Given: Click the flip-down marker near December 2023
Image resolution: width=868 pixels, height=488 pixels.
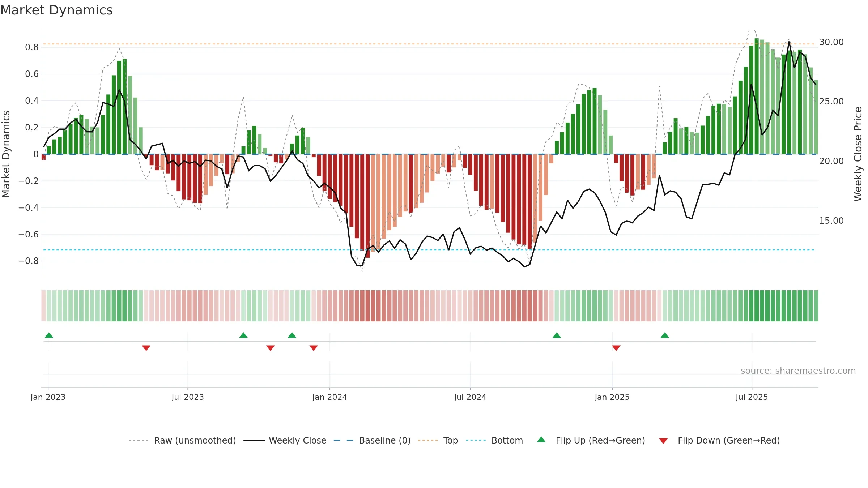Looking at the screenshot, I should coord(314,348).
